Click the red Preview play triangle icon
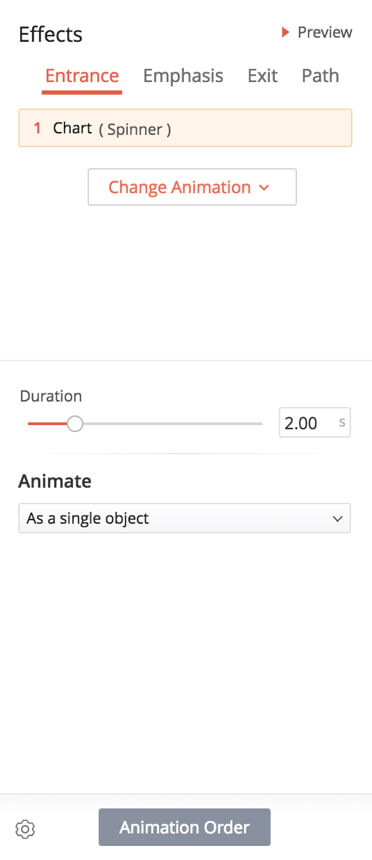Screen dimensions: 372x860 click(285, 32)
